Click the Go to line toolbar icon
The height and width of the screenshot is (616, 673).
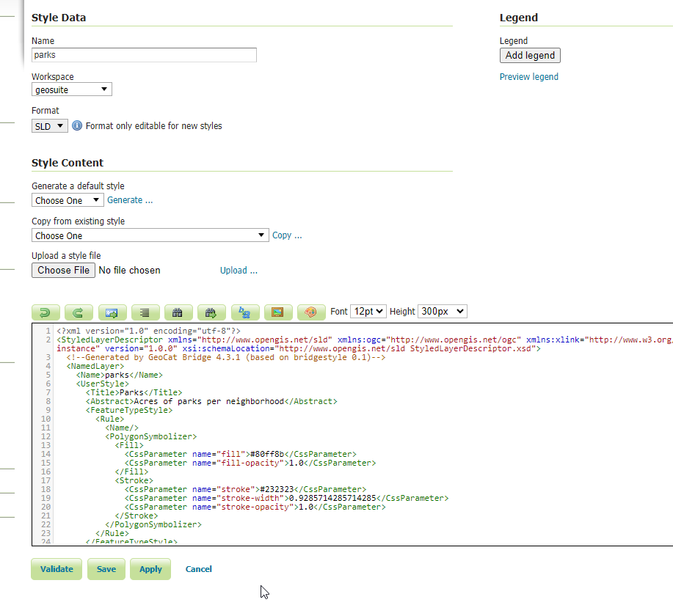[x=112, y=312]
